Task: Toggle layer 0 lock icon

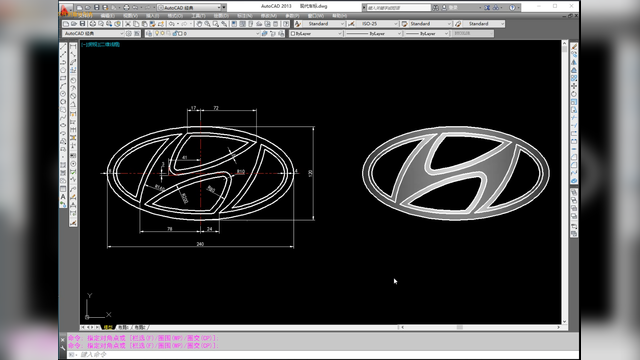Action: pyautogui.click(x=175, y=33)
